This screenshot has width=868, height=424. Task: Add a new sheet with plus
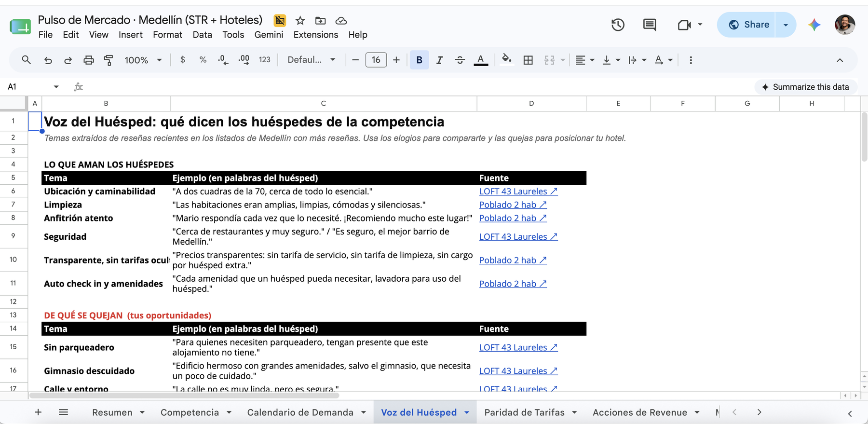pos(38,412)
